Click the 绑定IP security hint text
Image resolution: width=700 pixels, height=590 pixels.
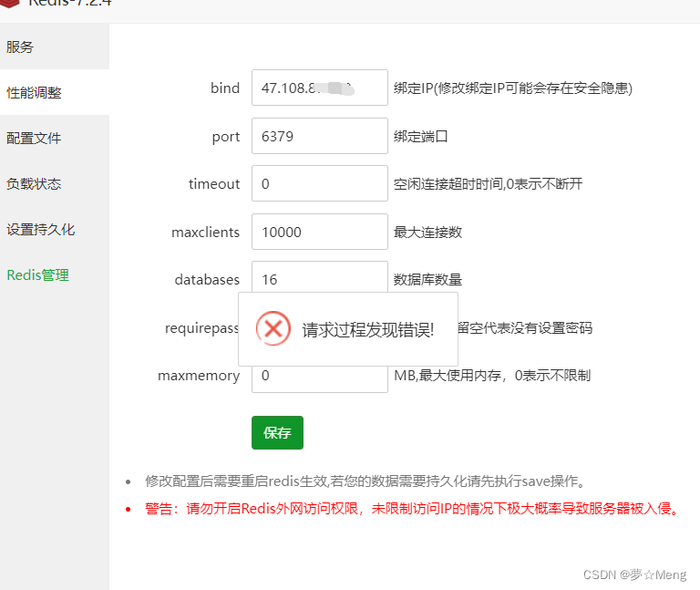point(513,88)
